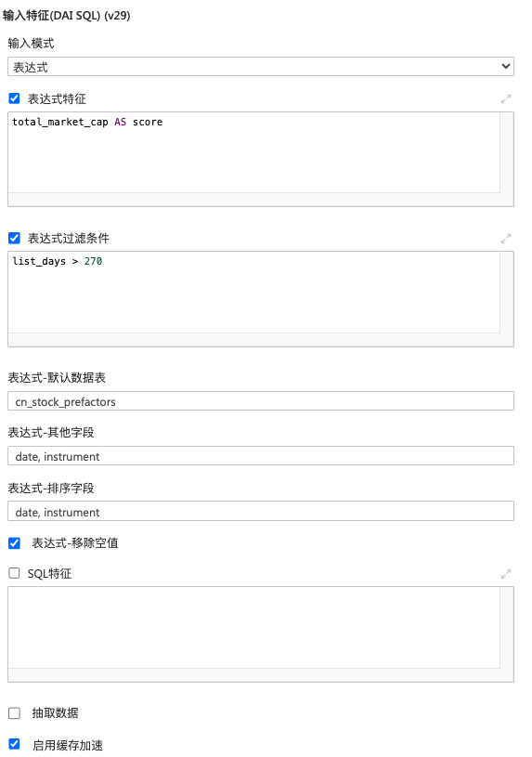
Task: Uncheck the 表达式特征 checkbox
Action: pos(15,98)
